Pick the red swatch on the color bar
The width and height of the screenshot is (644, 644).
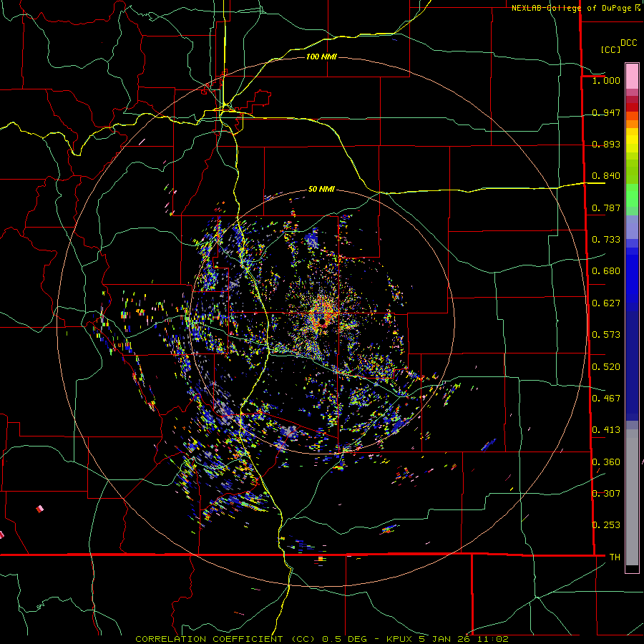(x=632, y=107)
